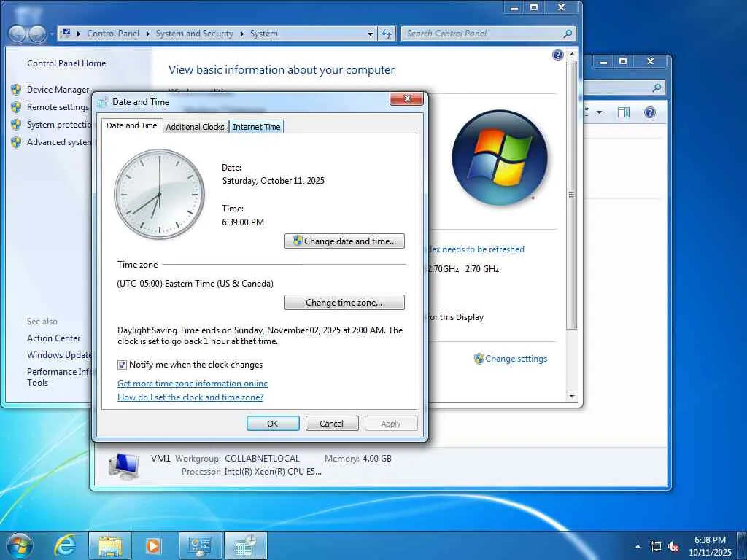This screenshot has width=747, height=560.
Task: Open the Windows Start menu
Action: pos(20,545)
